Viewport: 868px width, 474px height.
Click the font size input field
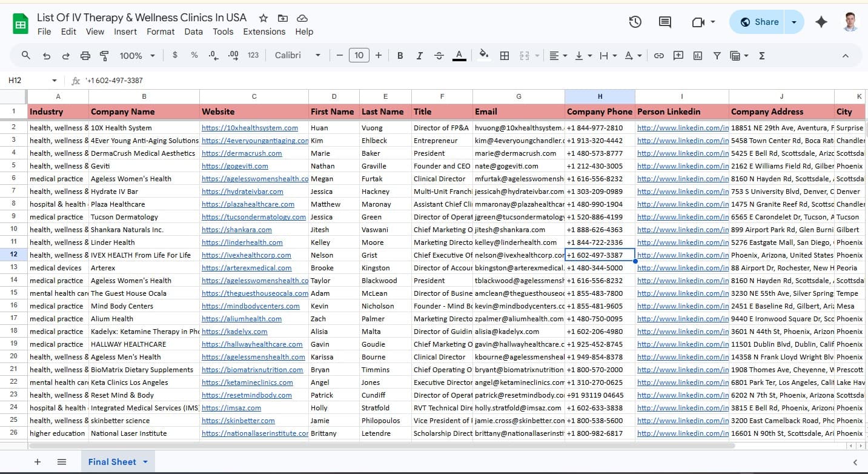(x=359, y=55)
